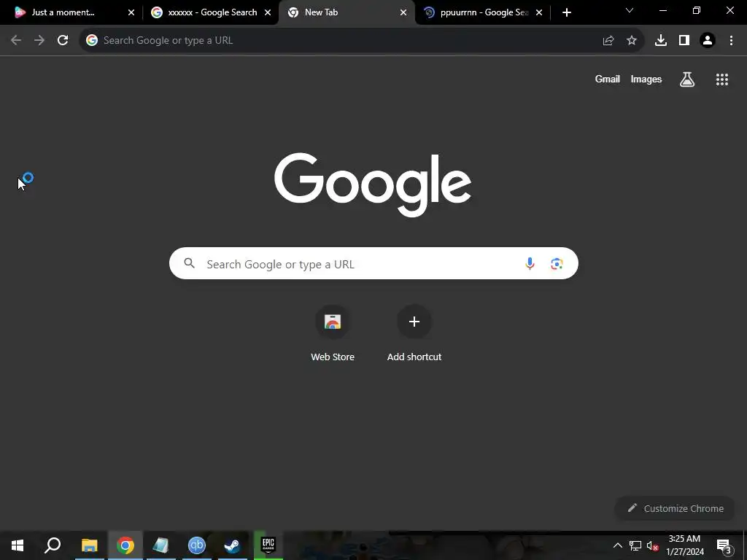Open the profile avatar icon
The width and height of the screenshot is (747, 560).
click(x=708, y=41)
